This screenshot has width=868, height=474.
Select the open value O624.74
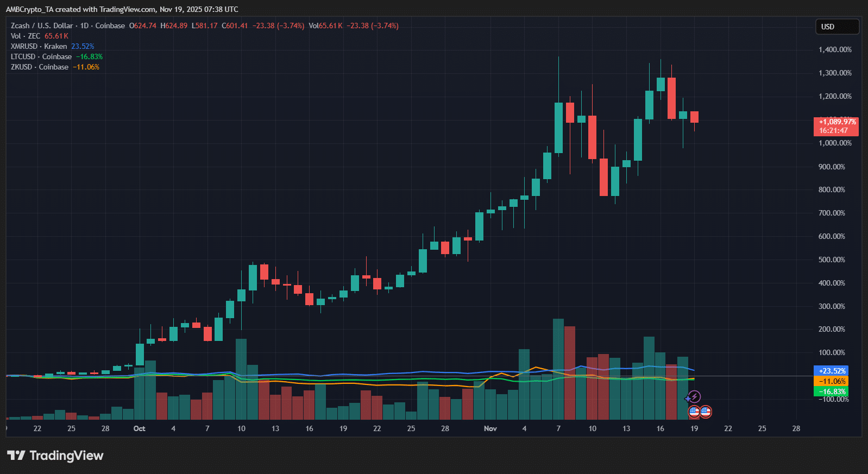click(x=143, y=26)
